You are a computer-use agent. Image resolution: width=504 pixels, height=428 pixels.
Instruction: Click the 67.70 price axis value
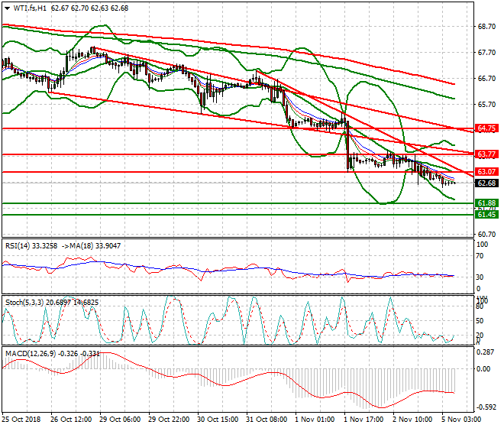486,53
